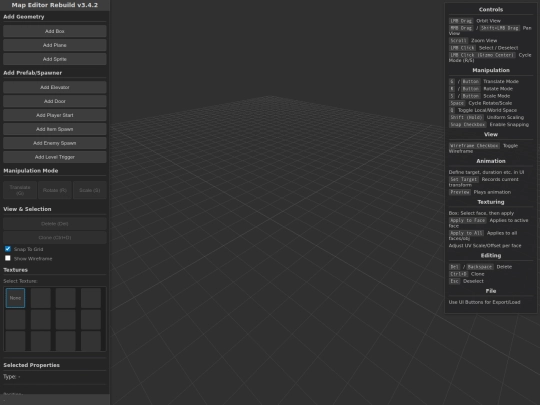The width and height of the screenshot is (540, 405).
Task: Click the Esc key label
Action: [455, 281]
